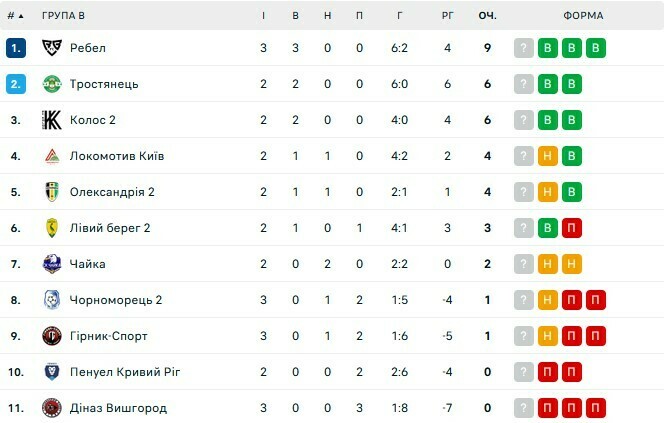Click the Лівий берег 2 logo
669x423 pixels.
coord(52,228)
